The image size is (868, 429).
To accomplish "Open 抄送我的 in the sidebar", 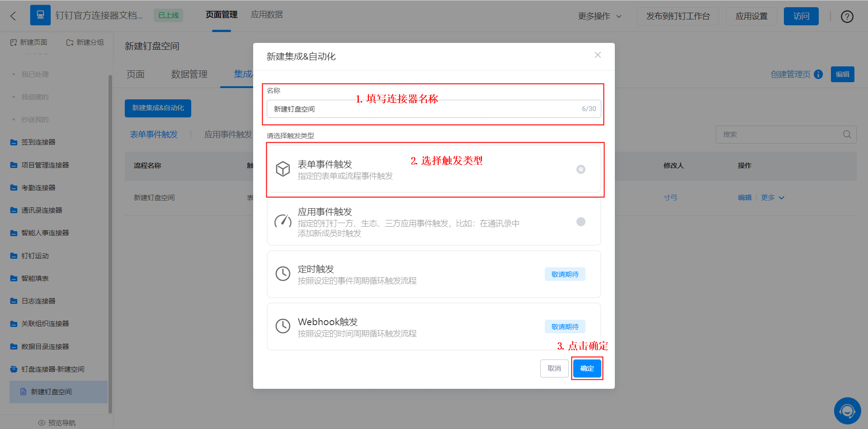I will [35, 120].
